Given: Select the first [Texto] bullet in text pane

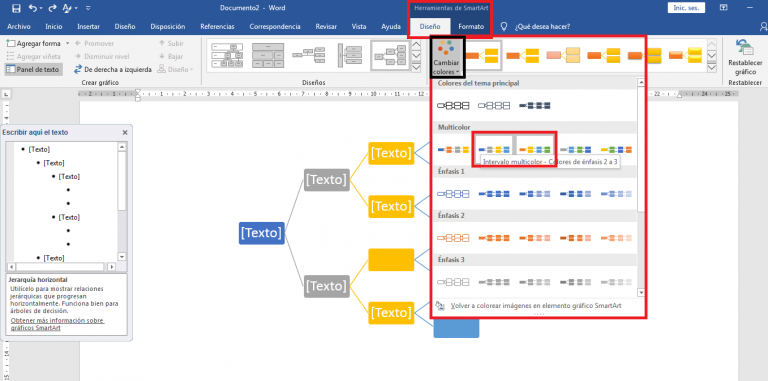Looking at the screenshot, I should click(x=39, y=149).
